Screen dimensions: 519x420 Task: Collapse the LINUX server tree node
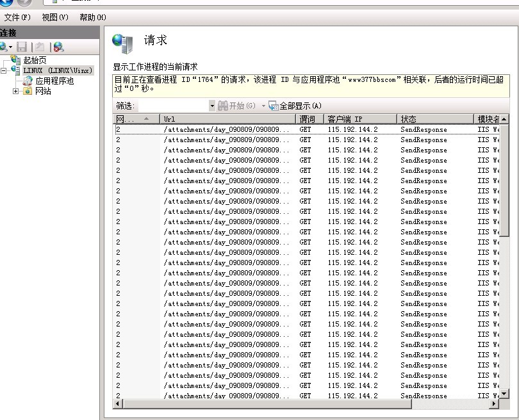click(x=4, y=70)
